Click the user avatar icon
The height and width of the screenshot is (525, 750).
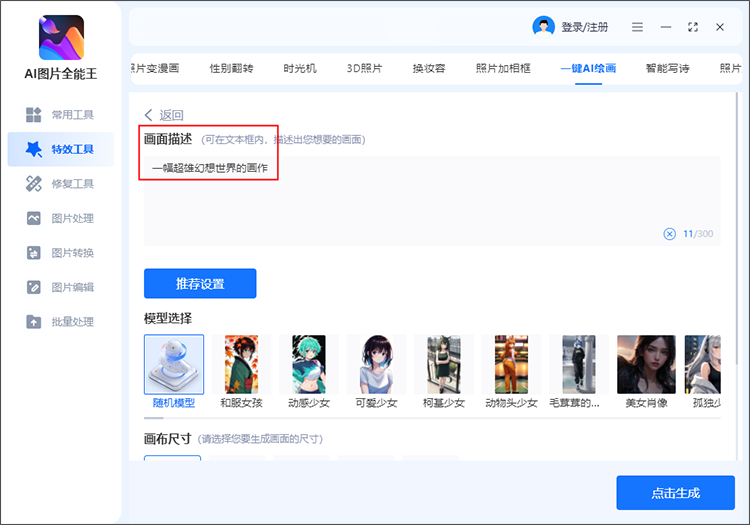(543, 27)
